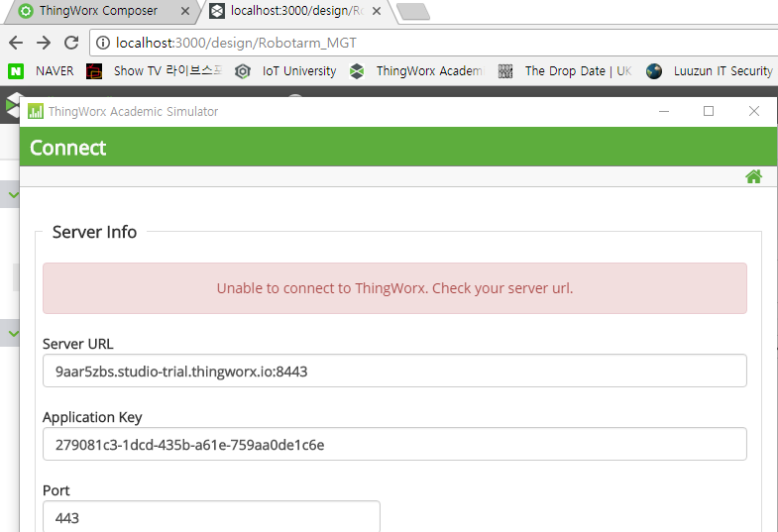Viewport: 778px width, 532px height.
Task: Open The Drop Date bookmark
Action: point(565,71)
